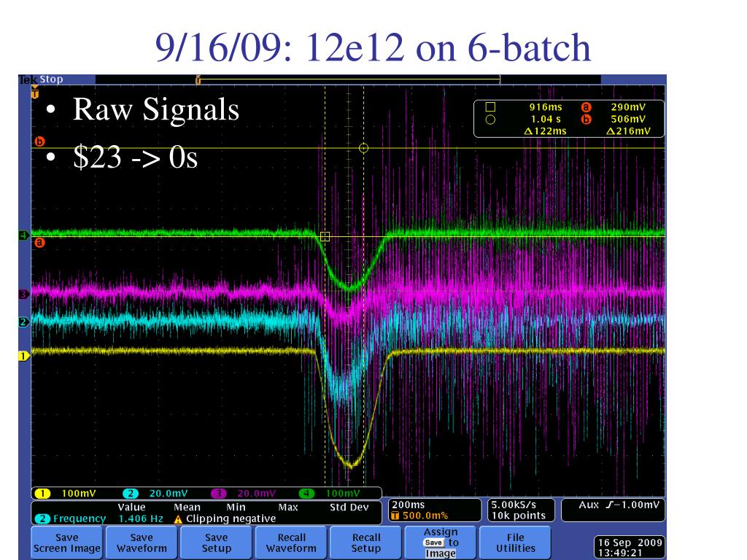Click channel 3 badge 20.0mV readout
The width and height of the screenshot is (747, 560).
pyautogui.click(x=244, y=494)
